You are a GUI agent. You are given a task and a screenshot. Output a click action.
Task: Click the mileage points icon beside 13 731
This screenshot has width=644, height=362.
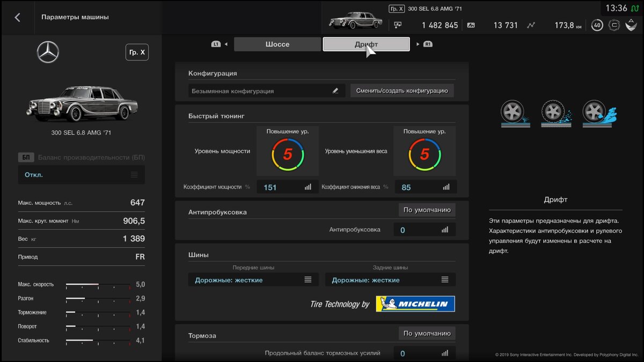click(471, 25)
